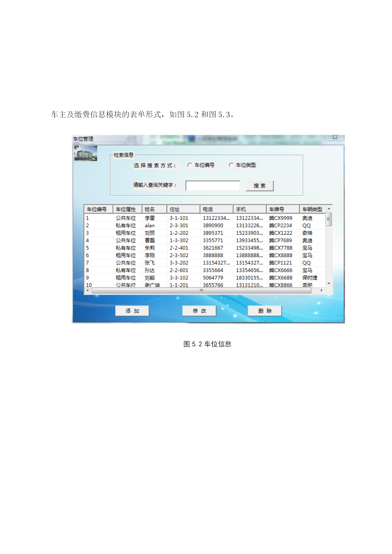Close the 车位管理 window

point(335,137)
